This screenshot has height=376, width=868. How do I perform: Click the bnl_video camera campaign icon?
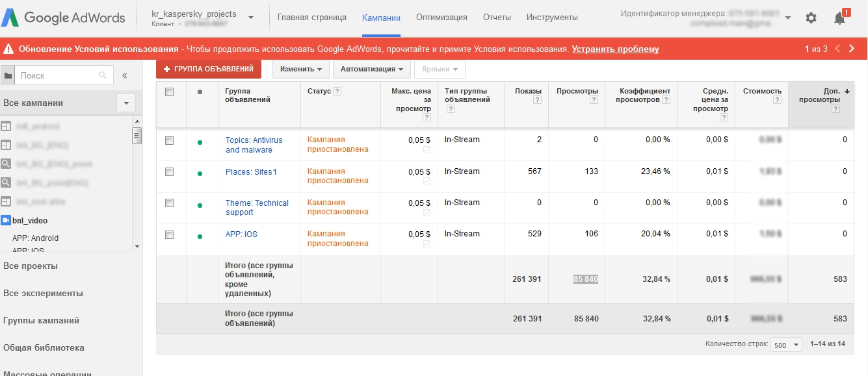(6, 220)
